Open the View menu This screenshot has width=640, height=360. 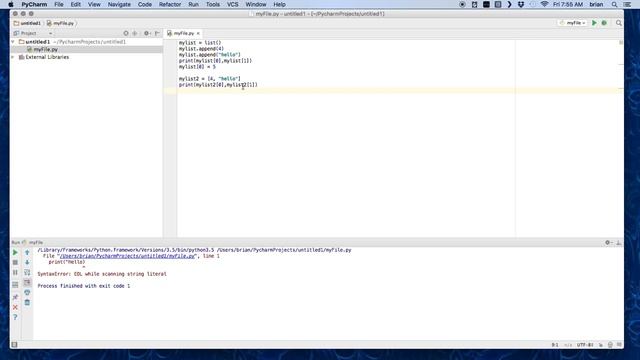pyautogui.click(x=94, y=4)
